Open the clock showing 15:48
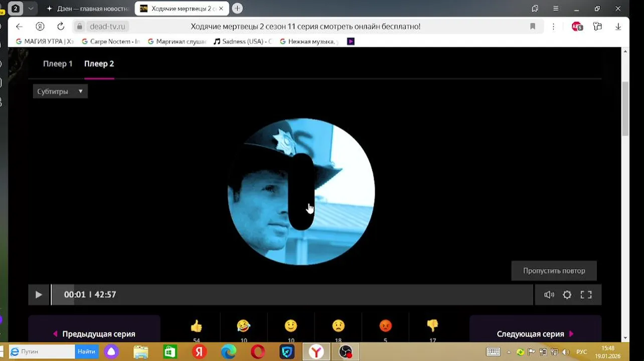The width and height of the screenshot is (644, 361). (608, 352)
